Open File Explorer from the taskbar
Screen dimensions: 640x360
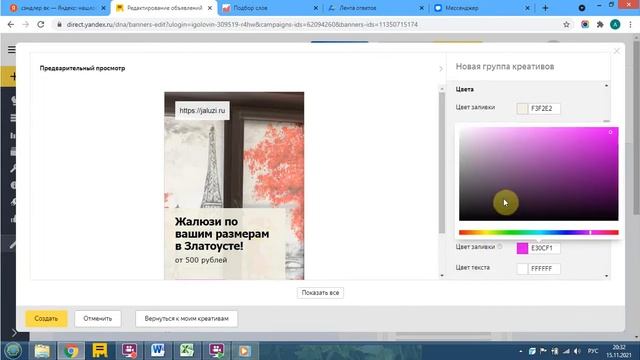coord(42,351)
